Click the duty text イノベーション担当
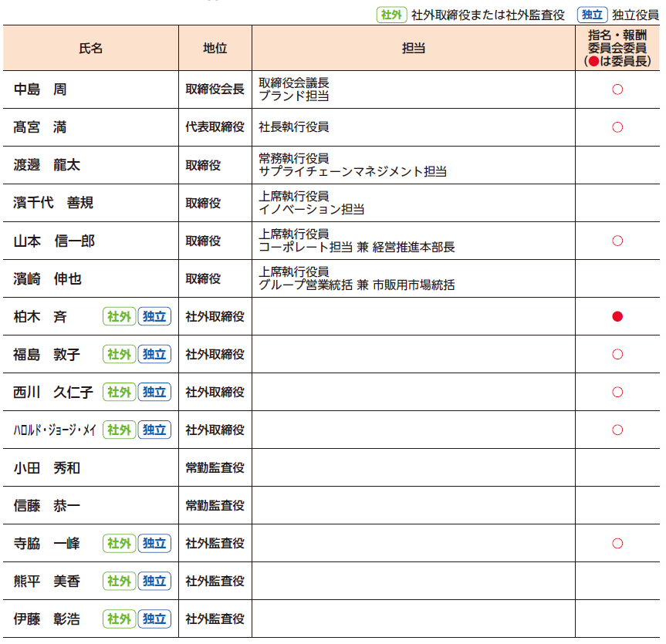 312,209
